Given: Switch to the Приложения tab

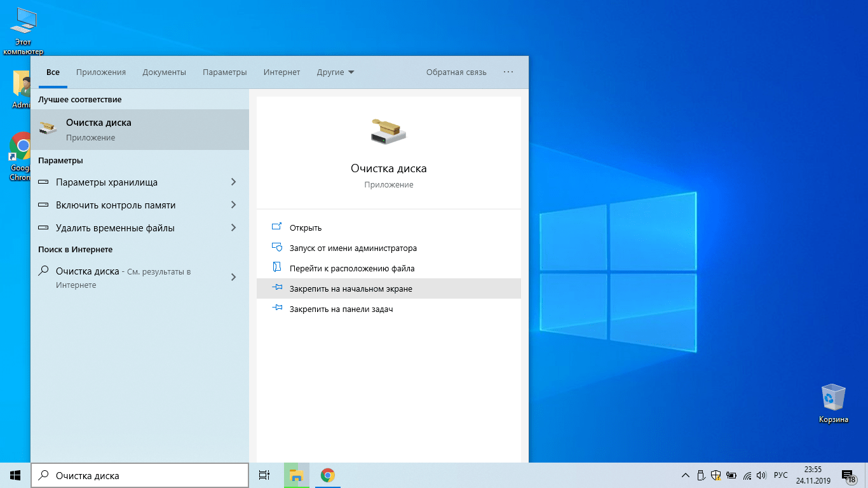Looking at the screenshot, I should (101, 72).
